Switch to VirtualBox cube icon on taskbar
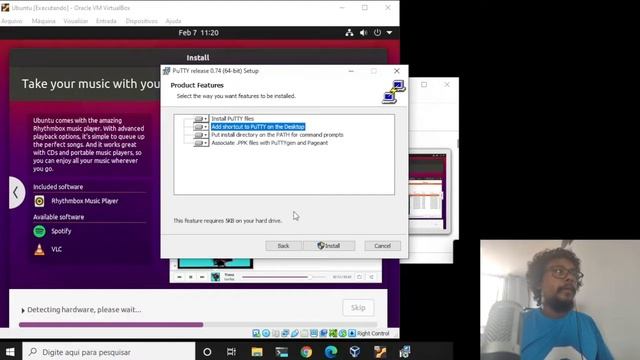This screenshot has height=360, width=640. pyautogui.click(x=355, y=352)
